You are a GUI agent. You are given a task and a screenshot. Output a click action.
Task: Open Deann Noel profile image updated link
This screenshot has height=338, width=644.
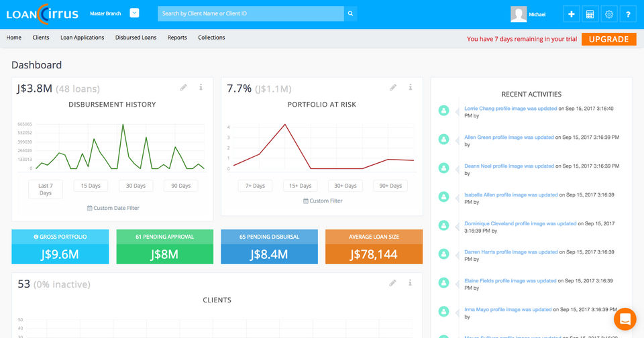pyautogui.click(x=509, y=166)
